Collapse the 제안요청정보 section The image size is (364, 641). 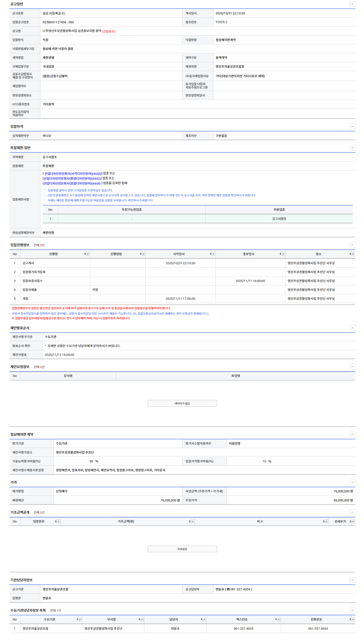352,367
